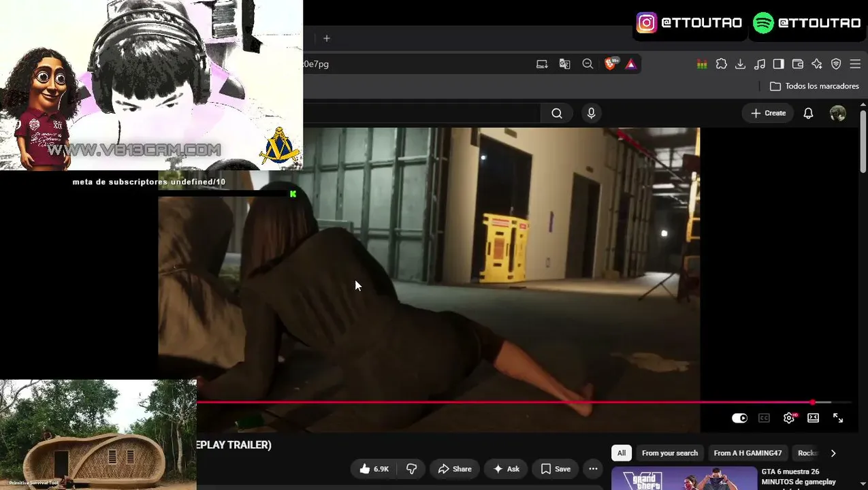
Task: Start voice search with microphone
Action: click(591, 114)
